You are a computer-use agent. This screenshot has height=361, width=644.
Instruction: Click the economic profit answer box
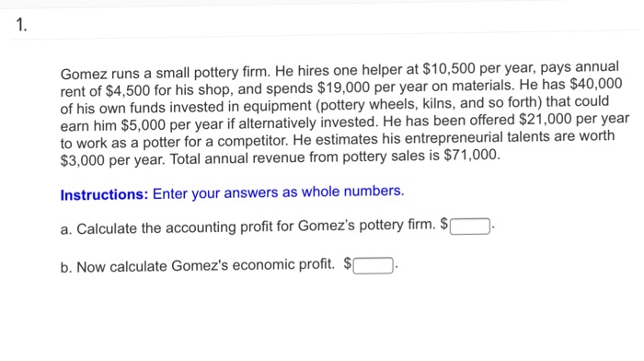coord(373,265)
